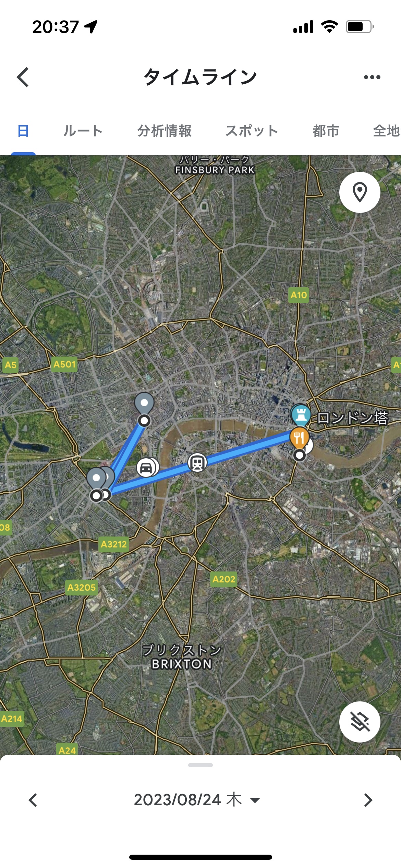Go to previous day with left chevron
Viewport: 401px width, 868px height.
pos(33,800)
